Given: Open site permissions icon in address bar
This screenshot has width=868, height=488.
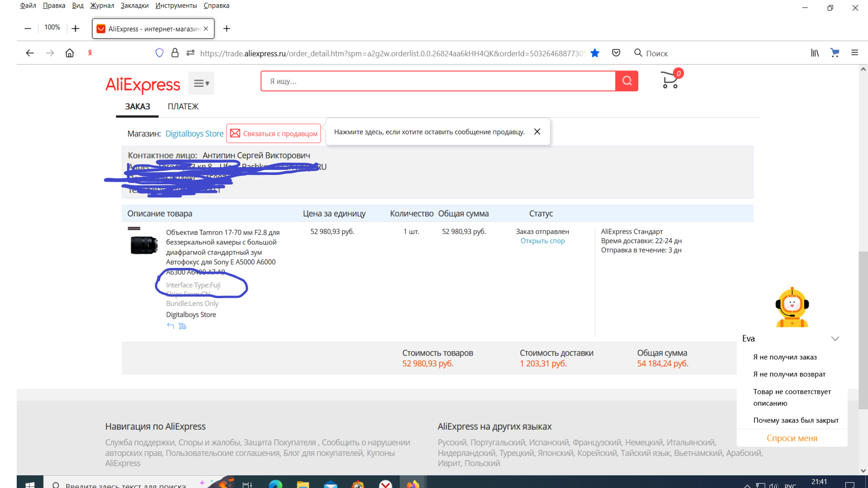Looking at the screenshot, I should pyautogui.click(x=190, y=53).
